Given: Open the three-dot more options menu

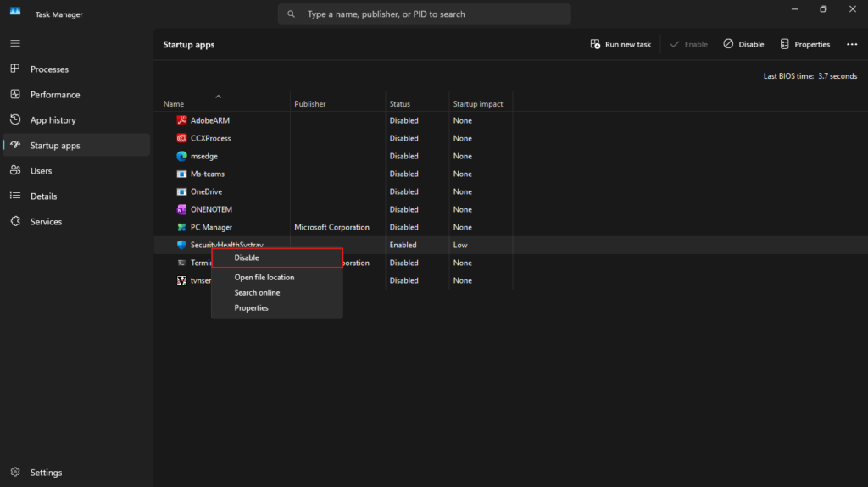Looking at the screenshot, I should click(x=852, y=44).
